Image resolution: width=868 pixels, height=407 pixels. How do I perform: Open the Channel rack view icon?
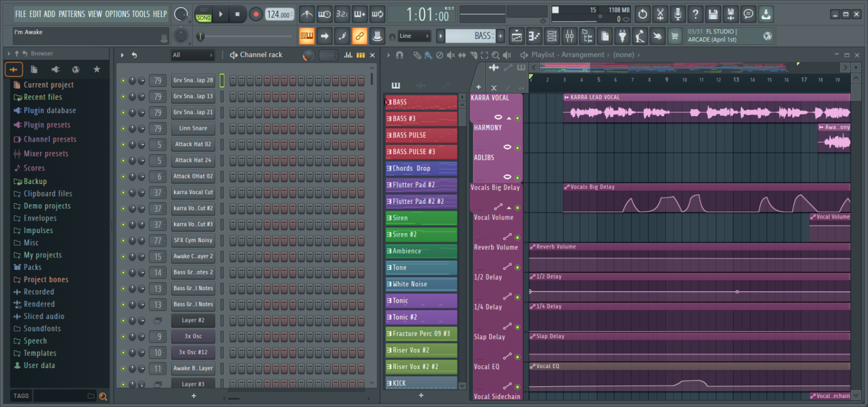[552, 36]
